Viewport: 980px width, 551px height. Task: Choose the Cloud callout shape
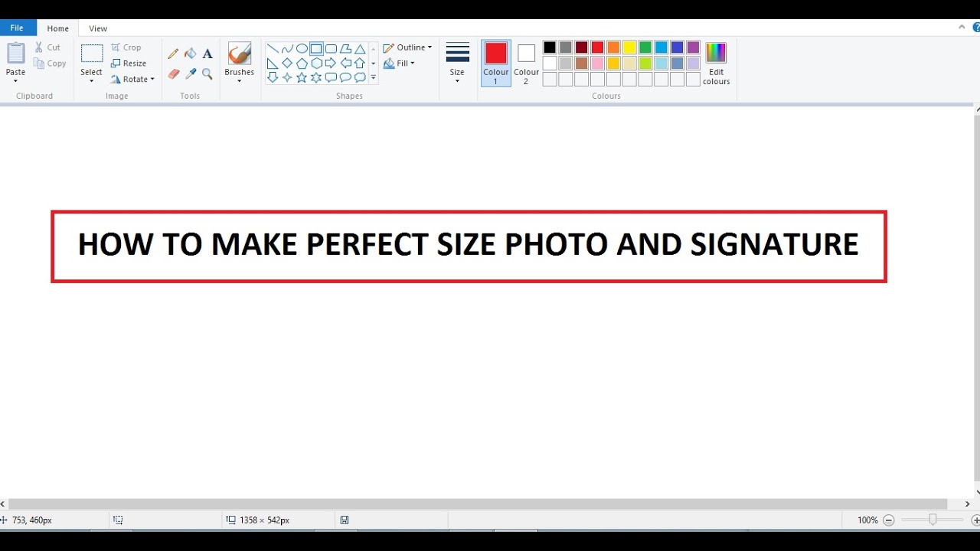(360, 77)
